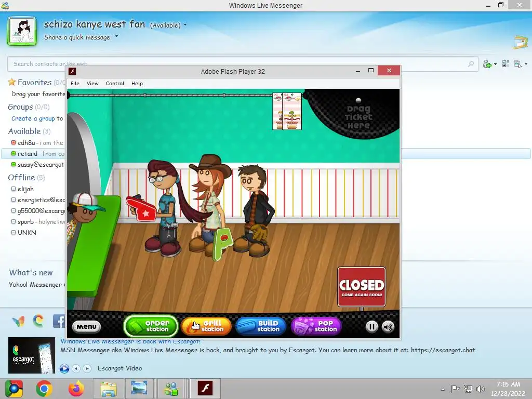Open the quick message dropdown arrow
The height and width of the screenshot is (399, 532).
[116, 36]
